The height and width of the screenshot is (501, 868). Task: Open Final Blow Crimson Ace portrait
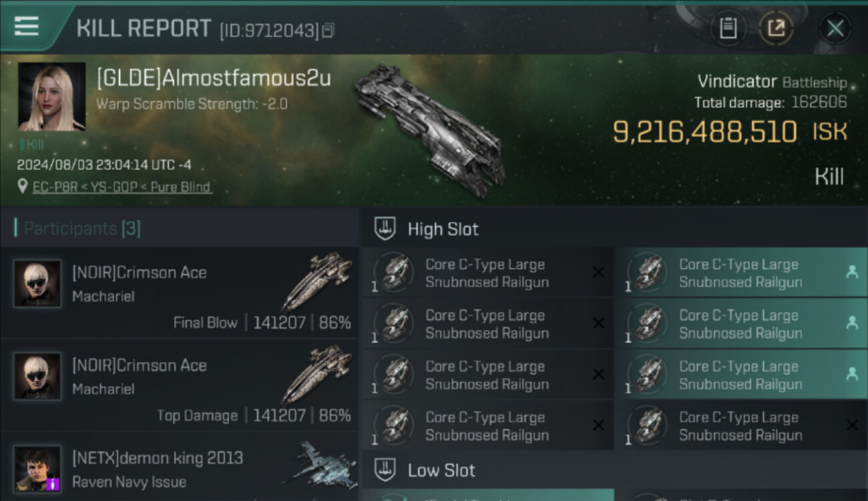tap(37, 283)
